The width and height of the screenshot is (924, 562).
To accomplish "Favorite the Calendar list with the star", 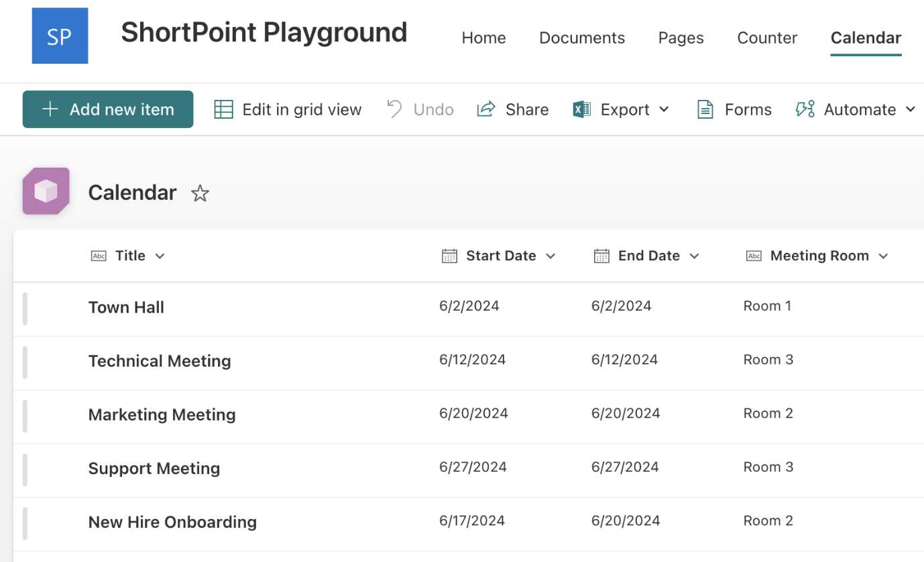I will click(200, 194).
